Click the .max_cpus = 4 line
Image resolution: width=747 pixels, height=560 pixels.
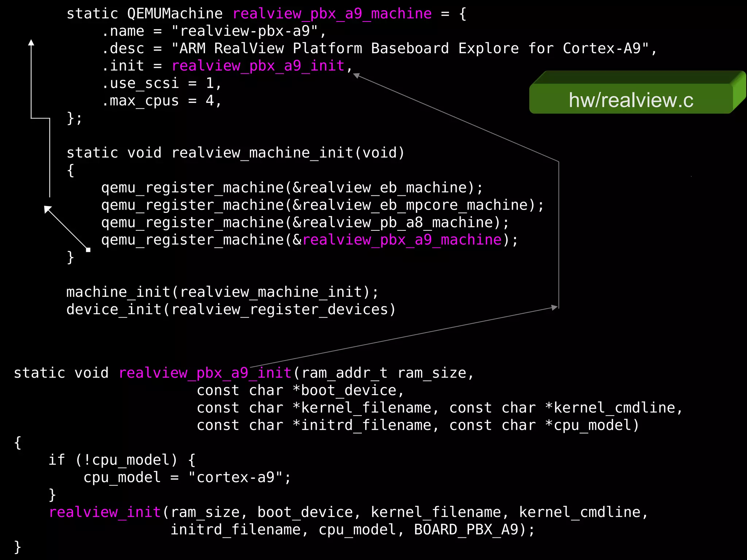tap(162, 101)
